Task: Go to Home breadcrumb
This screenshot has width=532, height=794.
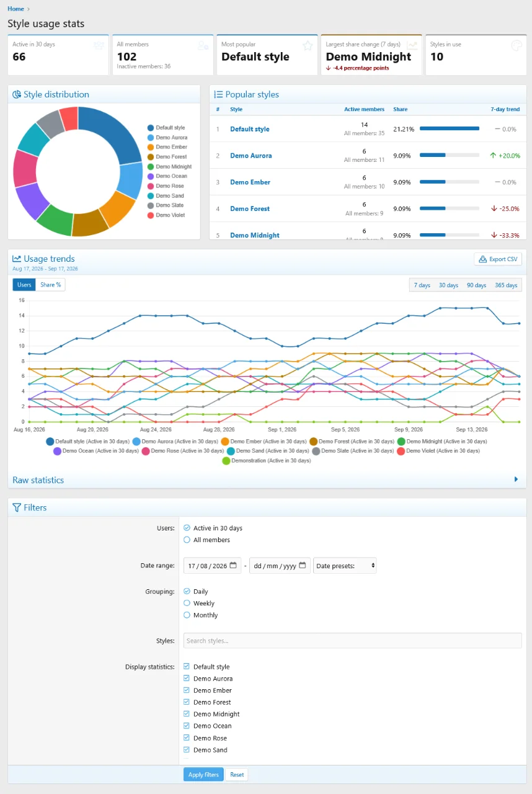Action: [16, 9]
